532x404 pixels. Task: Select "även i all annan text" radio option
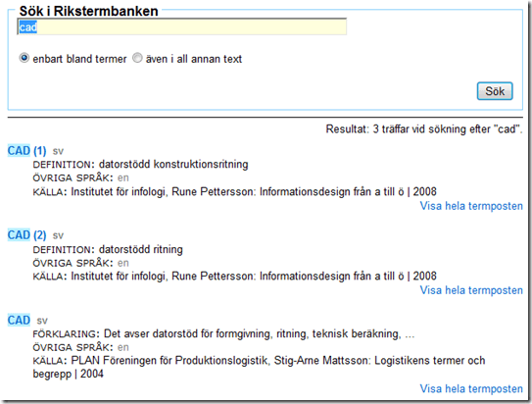pyautogui.click(x=137, y=58)
